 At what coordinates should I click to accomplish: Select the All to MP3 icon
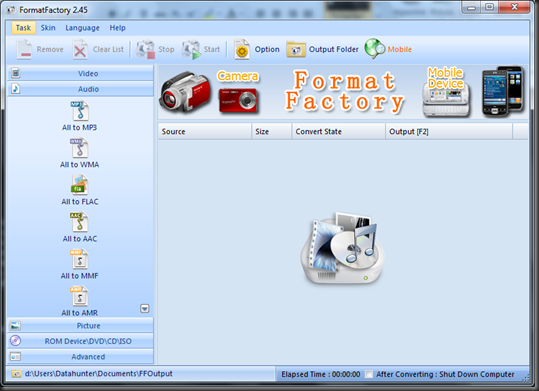[x=79, y=110]
